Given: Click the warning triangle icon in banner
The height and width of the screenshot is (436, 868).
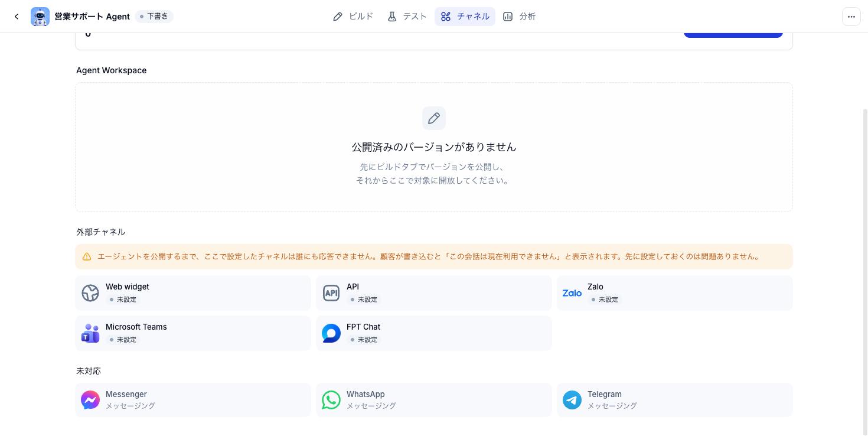Looking at the screenshot, I should 87,256.
